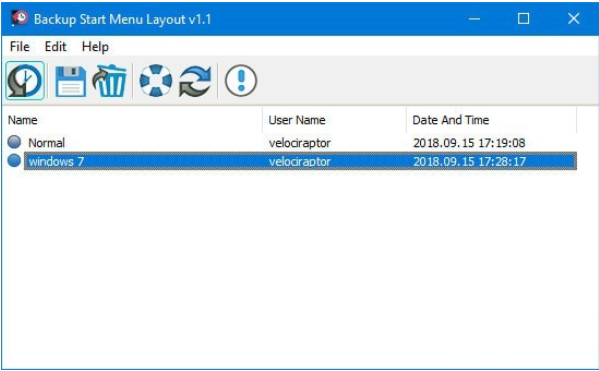Delete selected backup using trash bin icon
Viewport: 599px width, 371px height.
pos(110,81)
